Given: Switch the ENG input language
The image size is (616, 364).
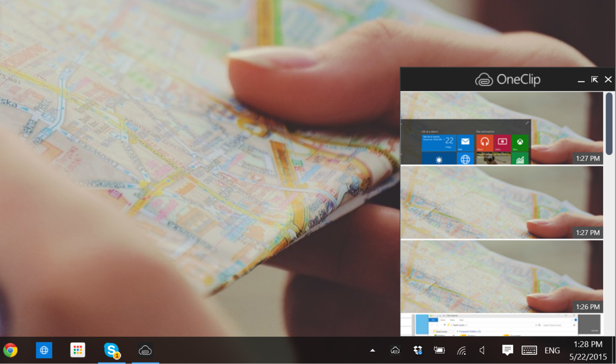Looking at the screenshot, I should pyautogui.click(x=552, y=351).
